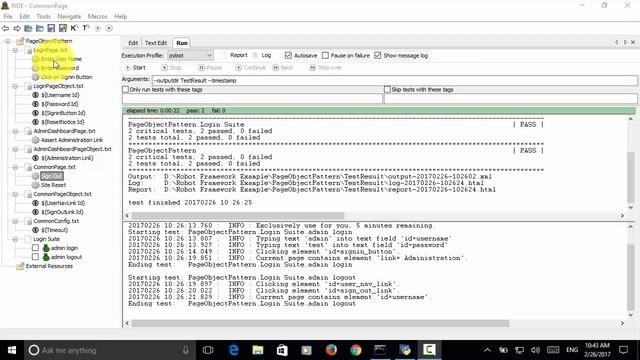Open the Navigate menu
Screen dimensions: 640x360
point(69,16)
